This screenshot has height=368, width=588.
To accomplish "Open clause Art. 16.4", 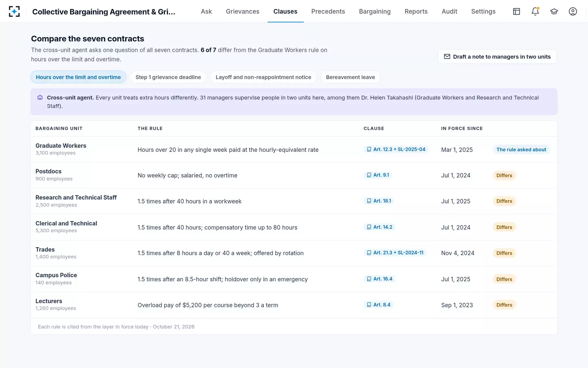I will (379, 279).
